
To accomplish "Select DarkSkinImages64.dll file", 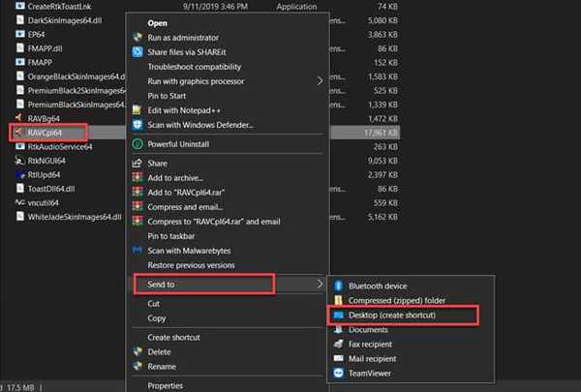I will pos(65,20).
